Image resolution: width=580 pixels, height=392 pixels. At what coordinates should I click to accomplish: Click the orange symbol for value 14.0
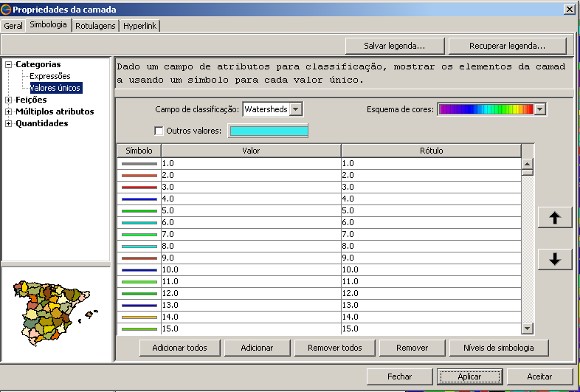pyautogui.click(x=139, y=317)
